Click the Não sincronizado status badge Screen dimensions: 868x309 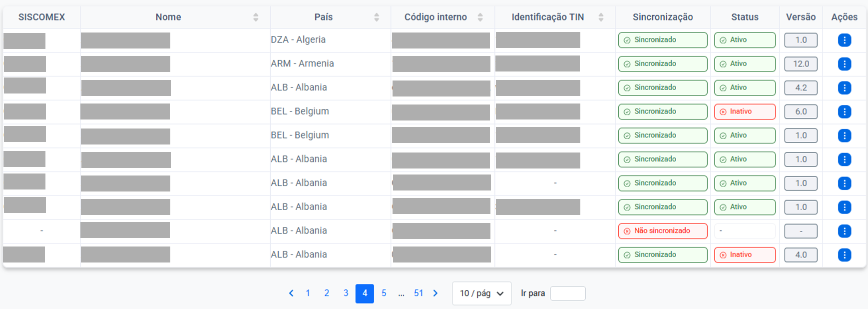[x=663, y=231]
